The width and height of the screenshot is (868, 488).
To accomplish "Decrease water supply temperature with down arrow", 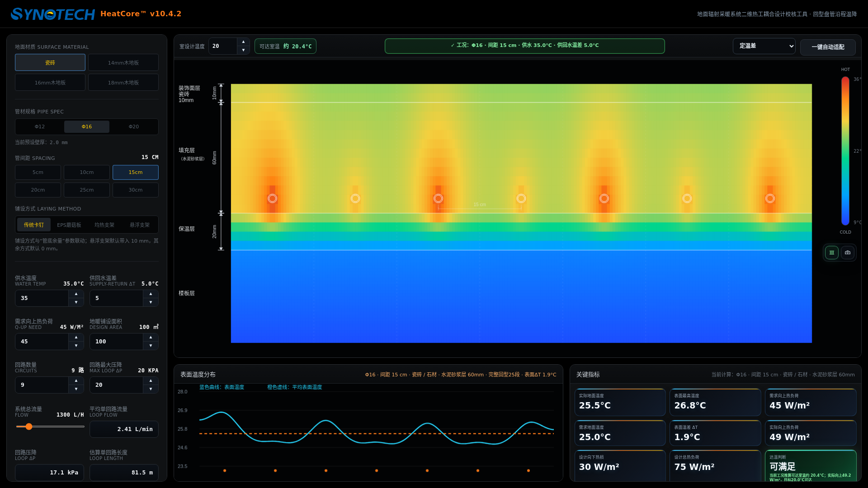I will (76, 302).
